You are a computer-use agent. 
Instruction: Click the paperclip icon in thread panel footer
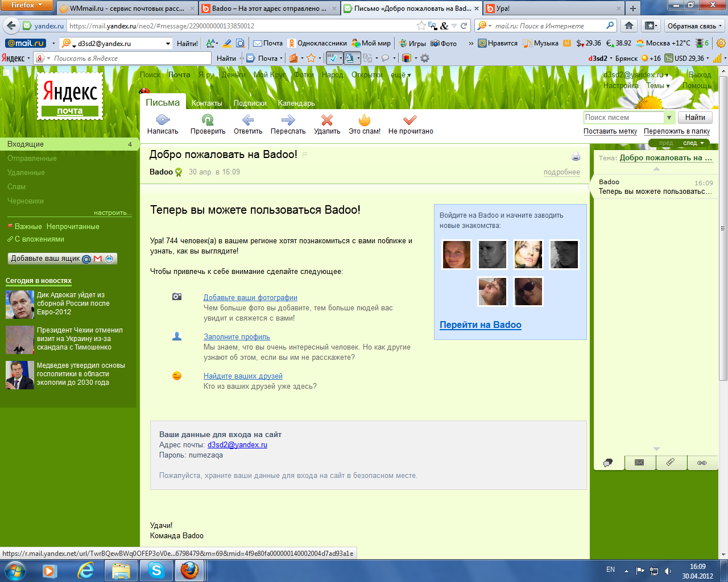click(x=671, y=463)
